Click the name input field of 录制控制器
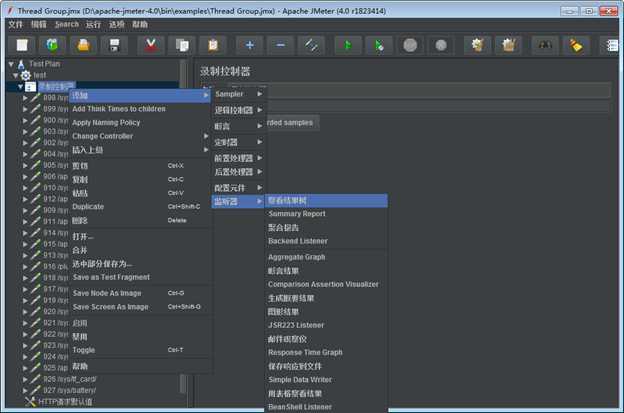624x413 pixels. [420, 90]
